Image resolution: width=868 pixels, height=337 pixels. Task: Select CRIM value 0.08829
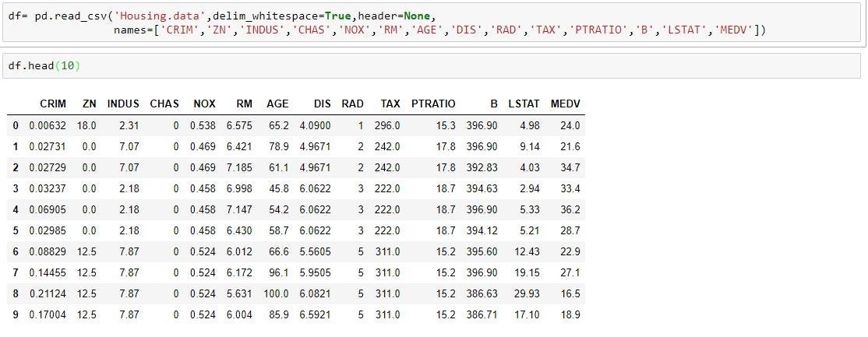point(48,252)
